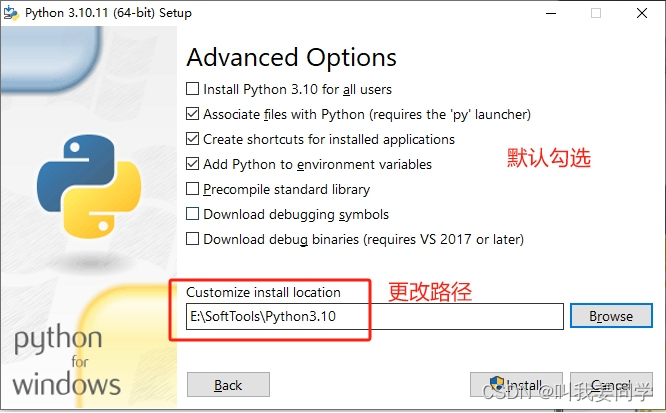Start installation with Install button
The width and height of the screenshot is (666, 413).
click(x=516, y=385)
